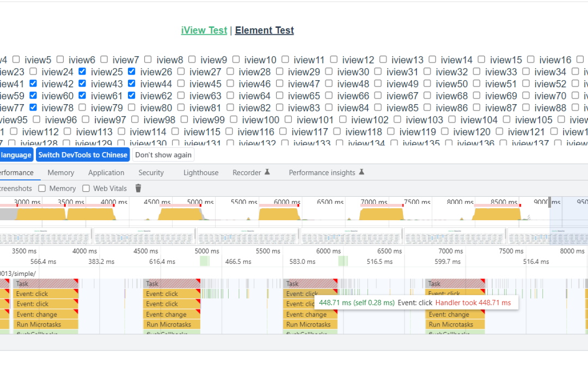This screenshot has width=588, height=368.
Task: Check the iview100 checkbox
Action: [x=234, y=120]
